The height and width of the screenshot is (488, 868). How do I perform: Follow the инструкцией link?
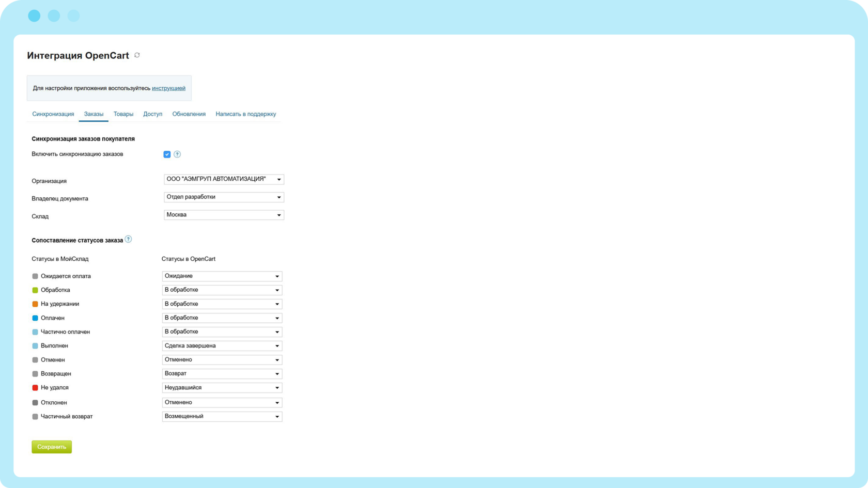coord(168,88)
